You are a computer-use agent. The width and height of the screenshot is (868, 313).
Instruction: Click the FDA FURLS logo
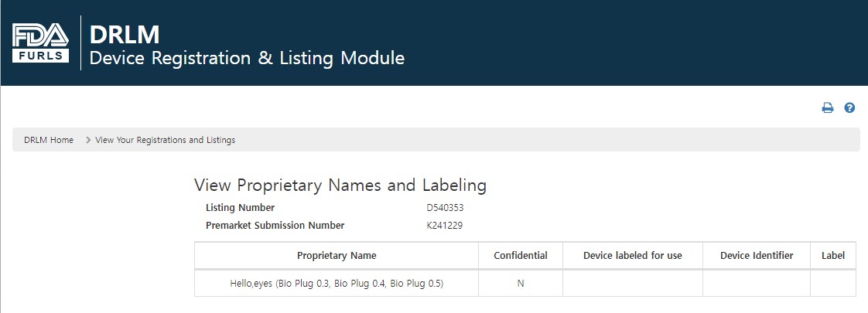[41, 43]
